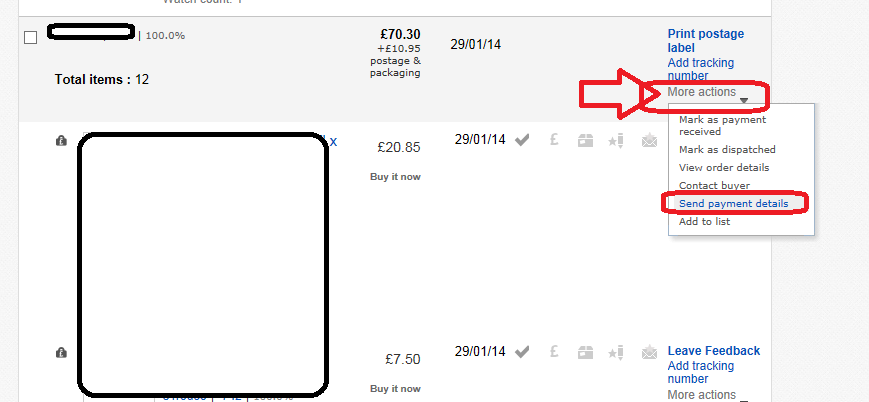Choose Add to list menu option
The width and height of the screenshot is (869, 402).
[704, 221]
